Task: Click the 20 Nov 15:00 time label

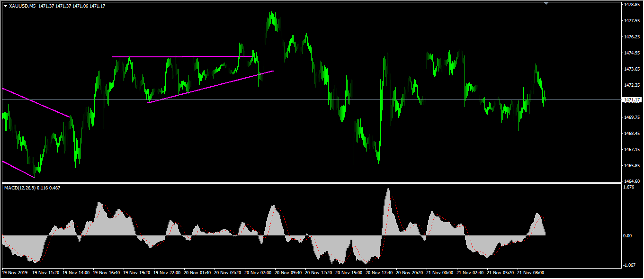Action: [349, 273]
